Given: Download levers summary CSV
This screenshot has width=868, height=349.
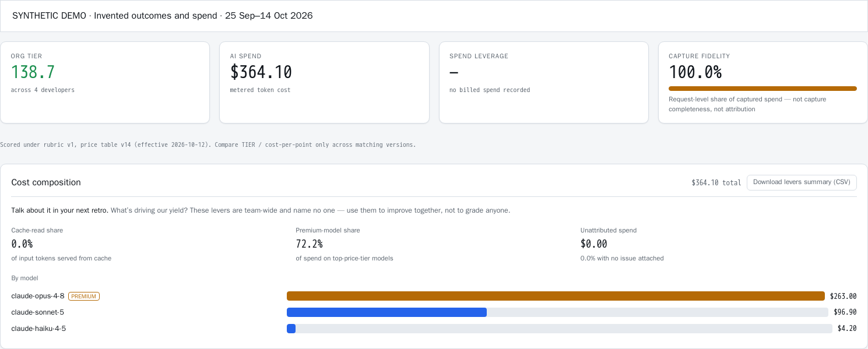Looking at the screenshot, I should (802, 182).
